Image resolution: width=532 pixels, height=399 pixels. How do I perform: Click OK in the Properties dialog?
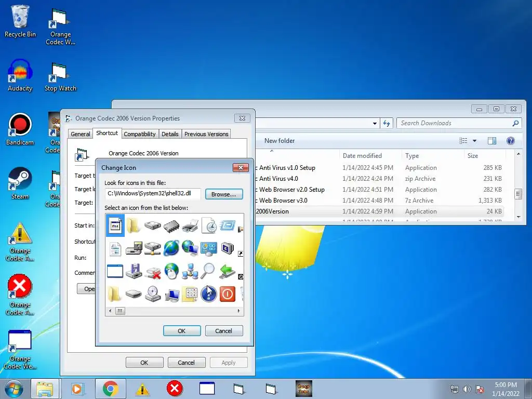[144, 362]
